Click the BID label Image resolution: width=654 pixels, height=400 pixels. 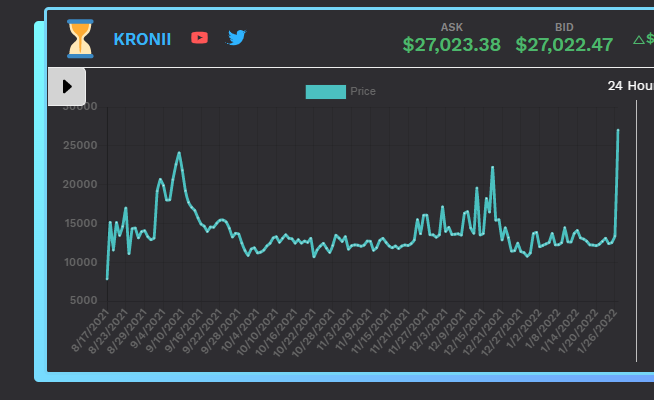point(564,27)
